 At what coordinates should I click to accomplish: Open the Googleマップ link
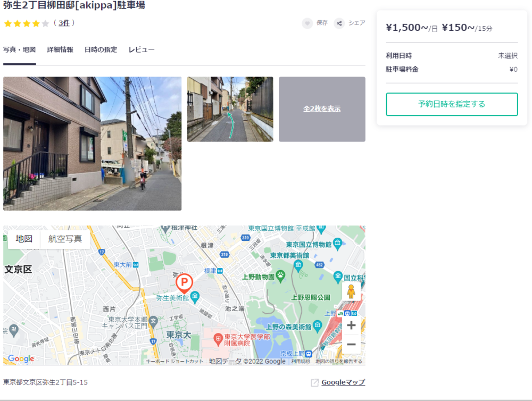(x=343, y=382)
